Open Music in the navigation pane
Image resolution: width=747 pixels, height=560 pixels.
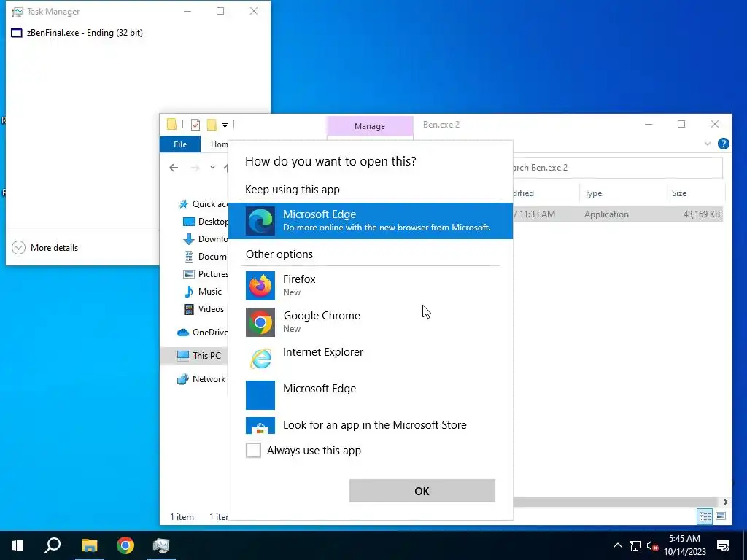coord(203,292)
